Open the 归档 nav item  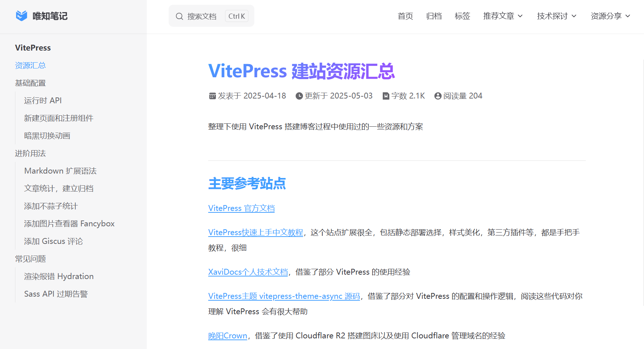pos(434,16)
